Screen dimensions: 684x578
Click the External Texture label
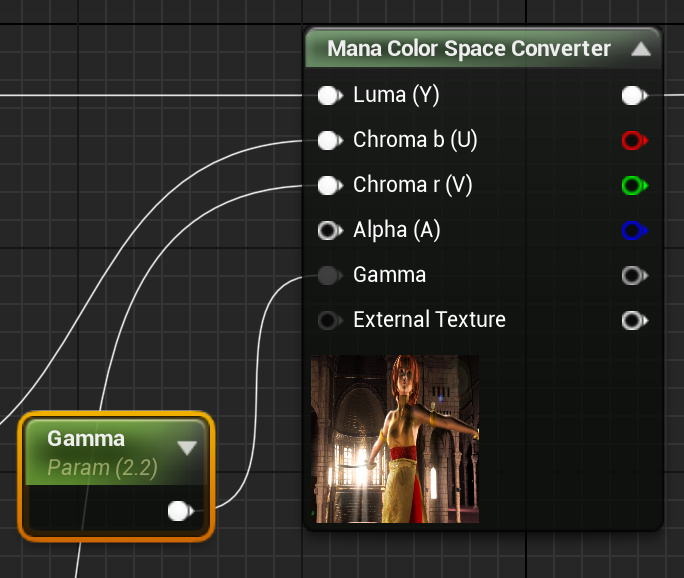click(429, 320)
